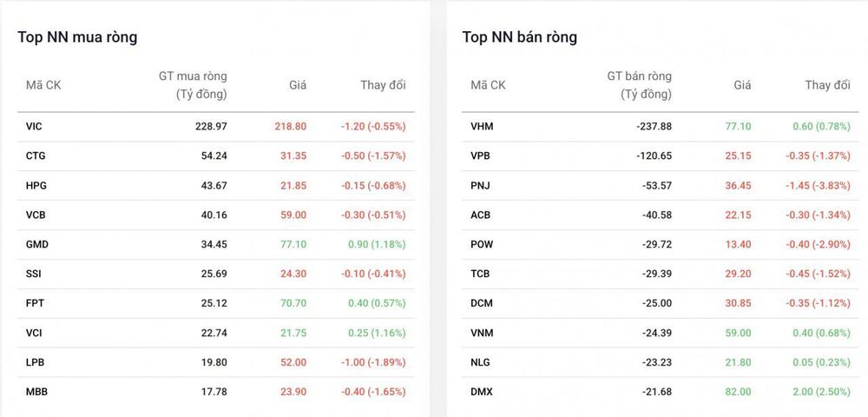Click the TCB stock code
This screenshot has height=417, width=868.
480,274
